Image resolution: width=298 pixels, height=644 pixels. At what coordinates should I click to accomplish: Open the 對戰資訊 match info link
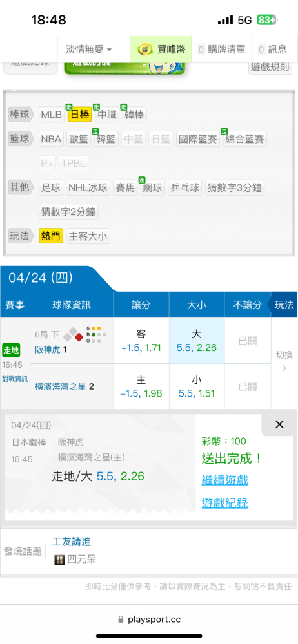[15, 379]
